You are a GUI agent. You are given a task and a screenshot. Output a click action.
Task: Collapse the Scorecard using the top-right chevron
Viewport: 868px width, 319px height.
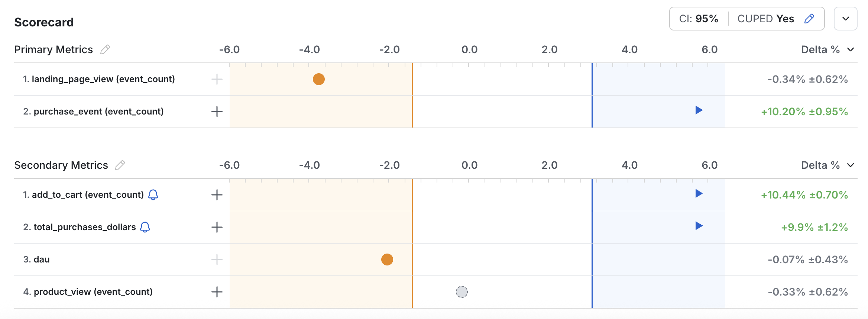point(845,18)
